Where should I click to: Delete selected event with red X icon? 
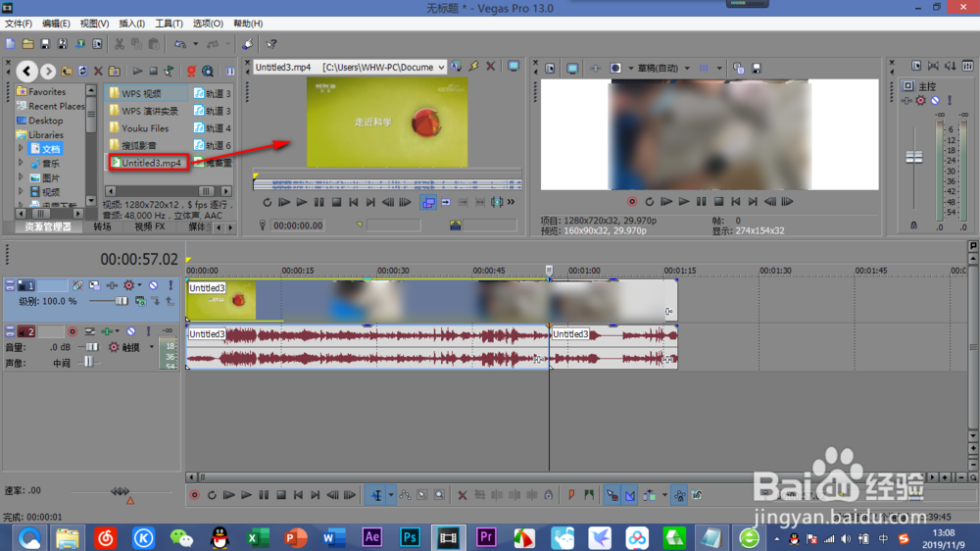(463, 495)
